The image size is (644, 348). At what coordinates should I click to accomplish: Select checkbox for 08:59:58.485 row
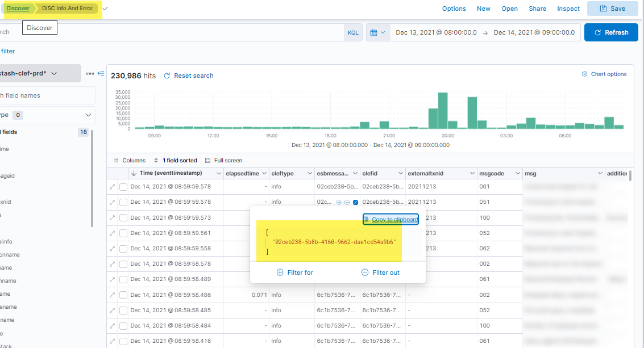tap(123, 310)
